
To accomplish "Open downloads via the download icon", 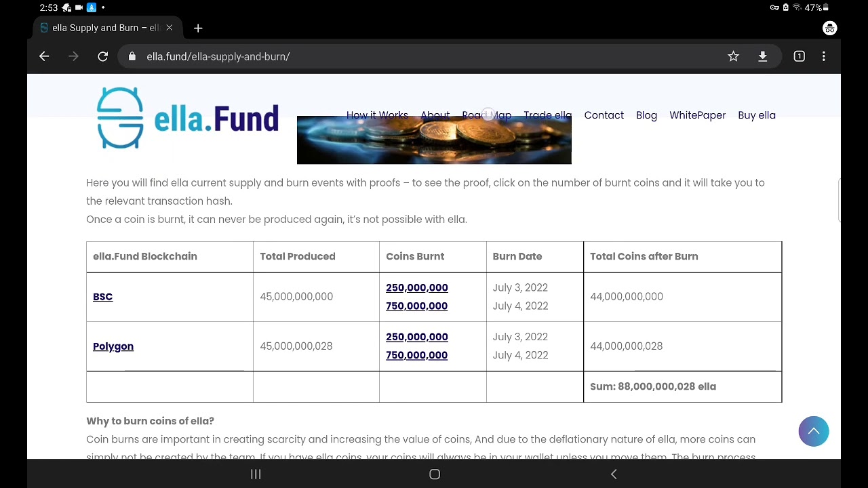I will click(763, 57).
